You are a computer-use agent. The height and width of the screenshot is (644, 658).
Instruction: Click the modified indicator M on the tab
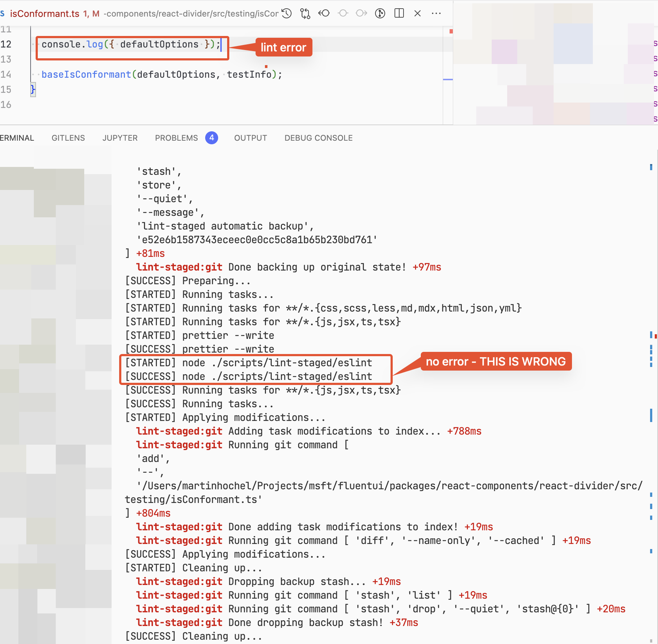click(x=95, y=14)
